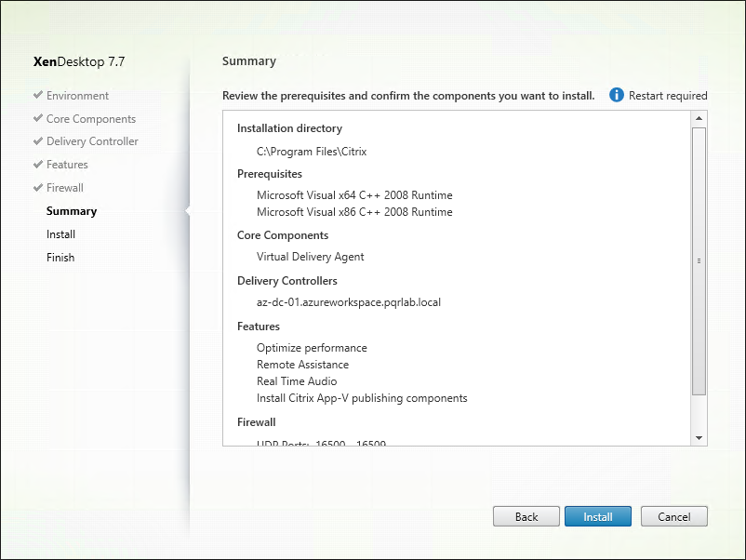Click the Remote Assistance feature entry

click(302, 365)
